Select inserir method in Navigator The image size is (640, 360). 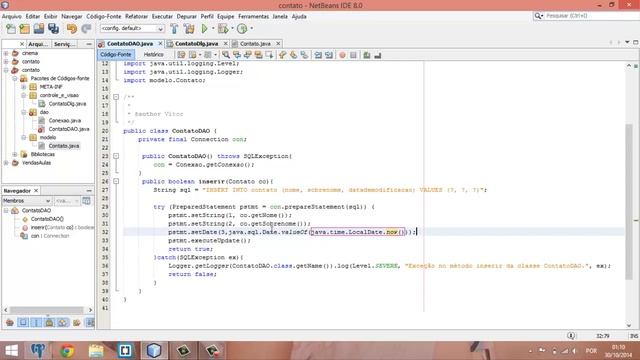tap(62, 227)
